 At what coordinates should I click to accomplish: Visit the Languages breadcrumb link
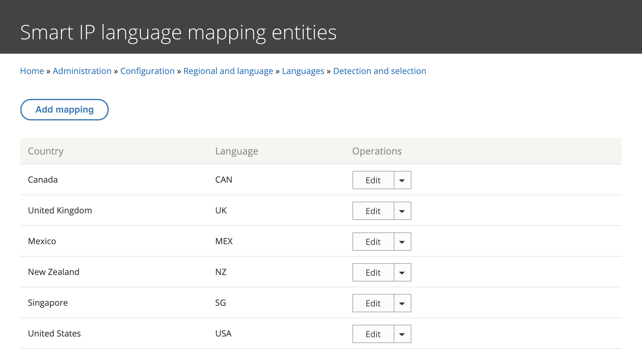(x=303, y=71)
